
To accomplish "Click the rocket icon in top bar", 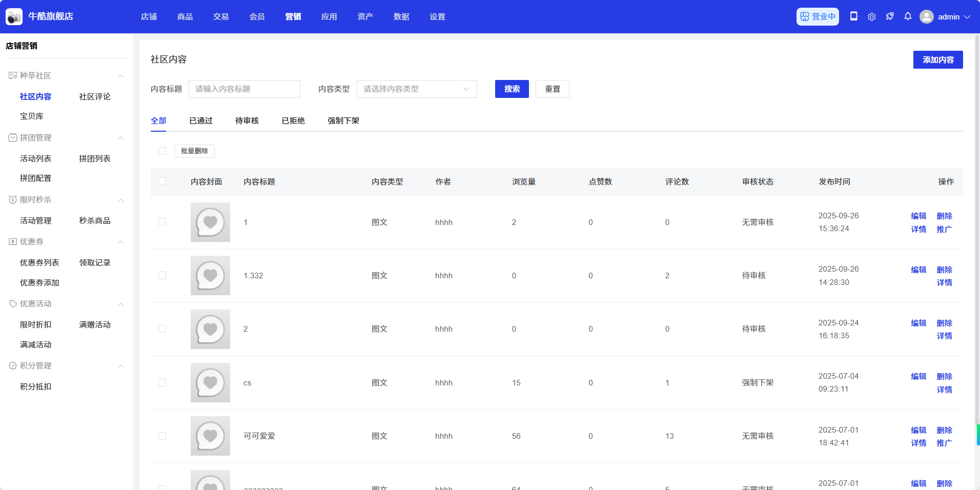I will pos(890,16).
